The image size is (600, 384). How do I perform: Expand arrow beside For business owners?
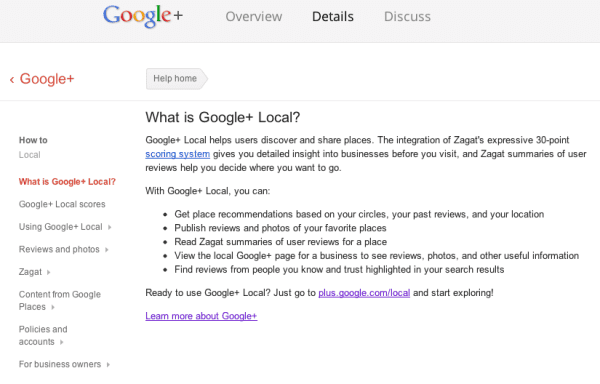point(108,364)
